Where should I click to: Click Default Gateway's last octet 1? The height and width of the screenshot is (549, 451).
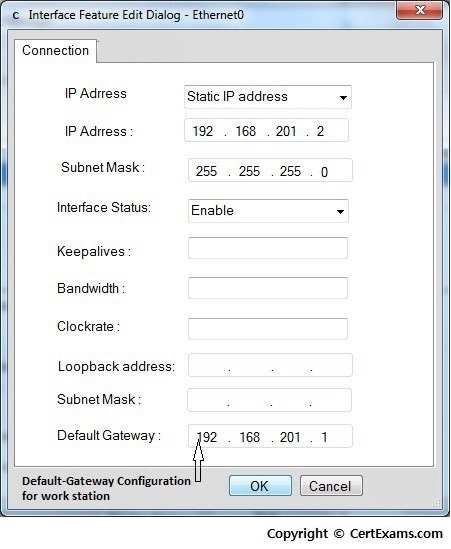click(x=324, y=437)
